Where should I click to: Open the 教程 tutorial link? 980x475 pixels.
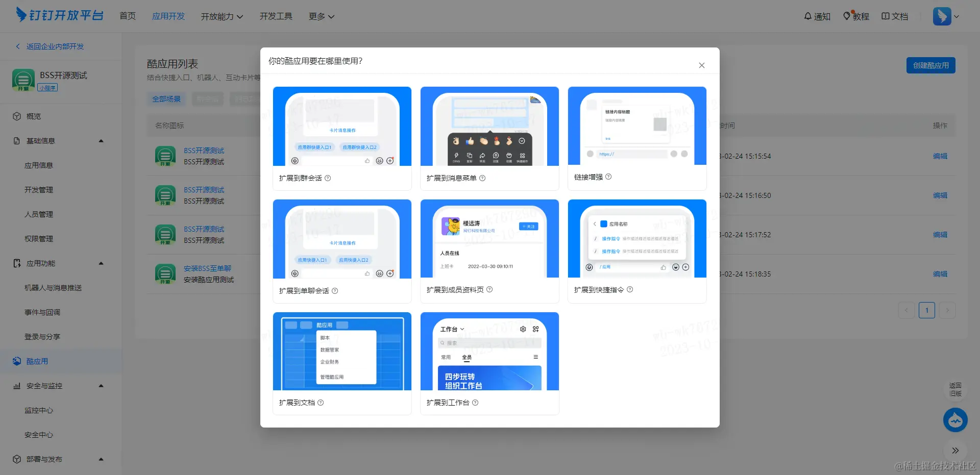click(x=856, y=16)
